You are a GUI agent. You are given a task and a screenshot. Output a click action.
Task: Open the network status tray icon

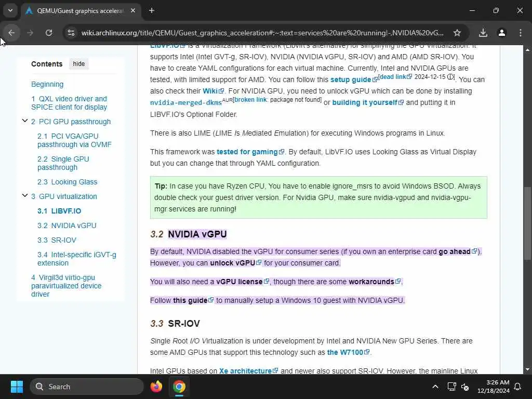pyautogui.click(x=451, y=387)
